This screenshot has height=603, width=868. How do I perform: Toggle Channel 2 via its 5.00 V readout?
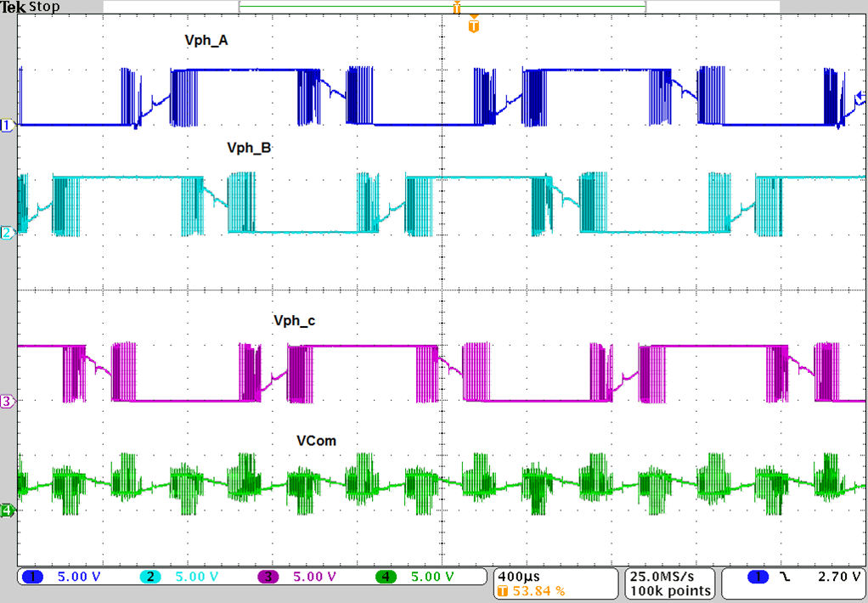tap(195, 577)
